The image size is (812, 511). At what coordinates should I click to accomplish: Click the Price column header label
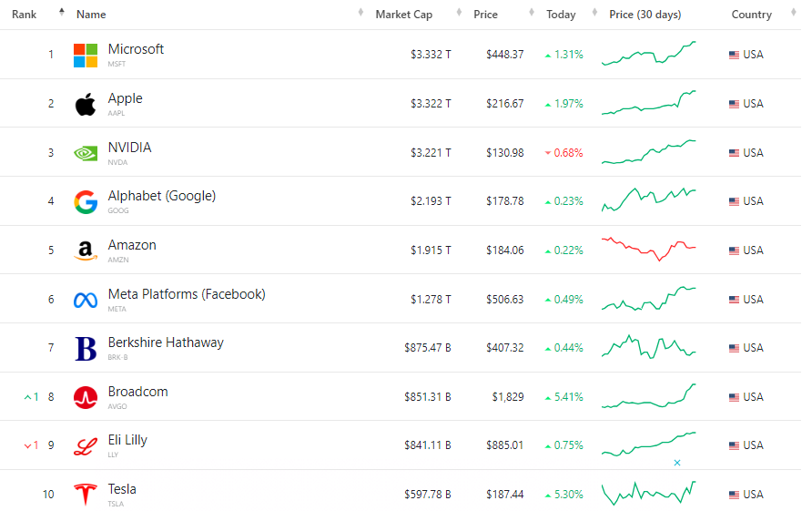[486, 15]
